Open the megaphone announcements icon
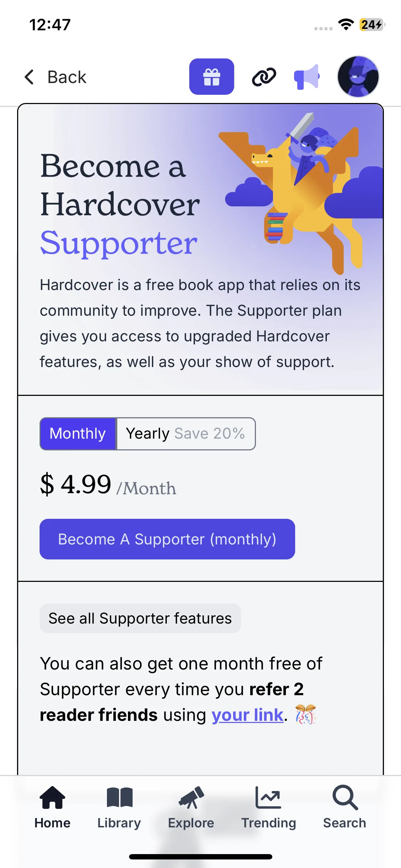The width and height of the screenshot is (401, 868). (307, 77)
